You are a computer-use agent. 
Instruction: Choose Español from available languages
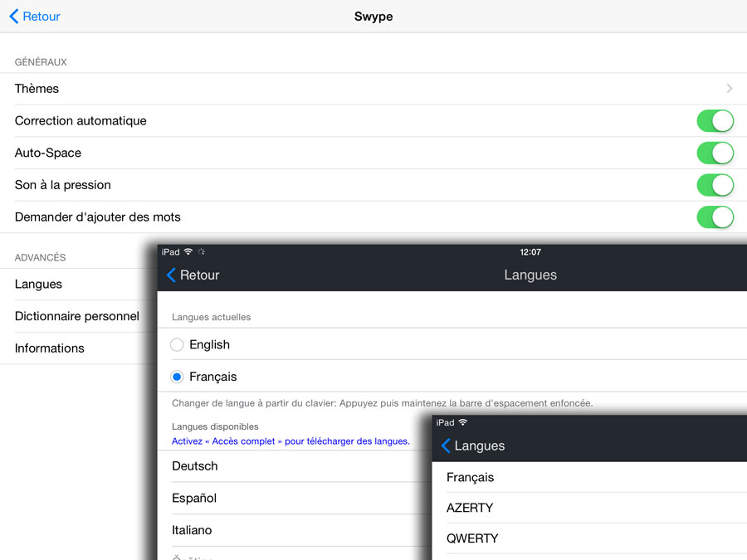pyautogui.click(x=295, y=498)
